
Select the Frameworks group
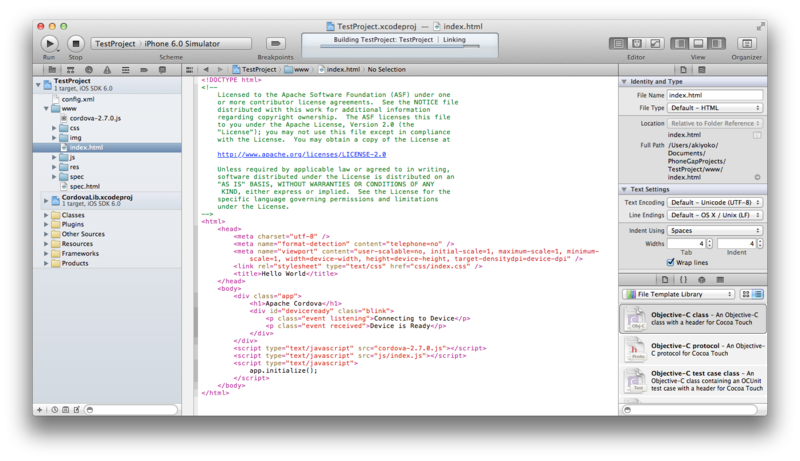tap(80, 253)
